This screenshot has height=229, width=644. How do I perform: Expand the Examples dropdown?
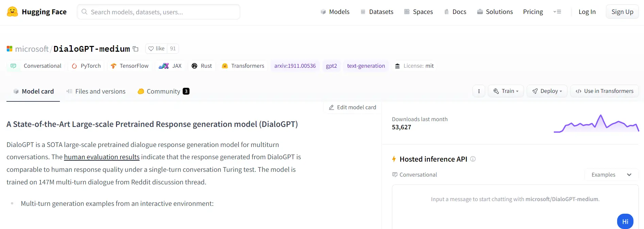[x=612, y=175]
